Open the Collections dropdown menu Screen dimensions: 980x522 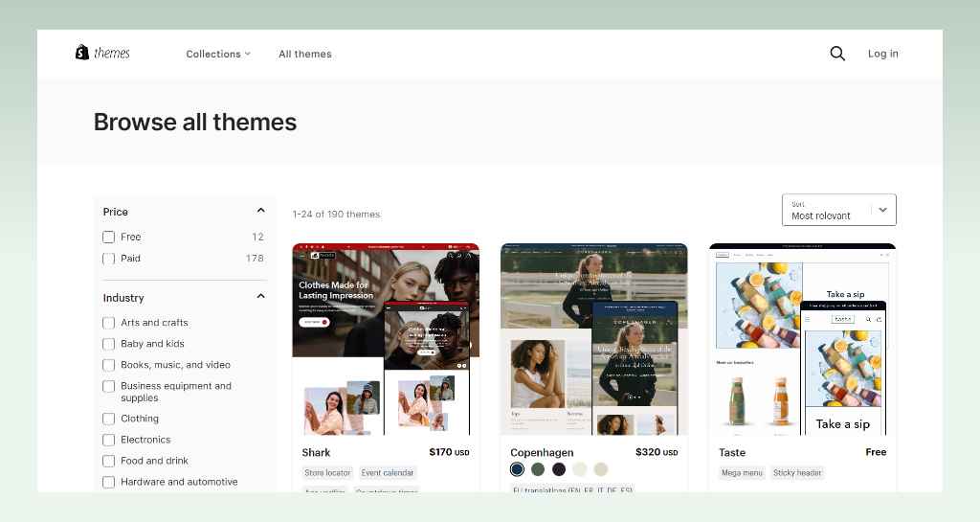218,54
